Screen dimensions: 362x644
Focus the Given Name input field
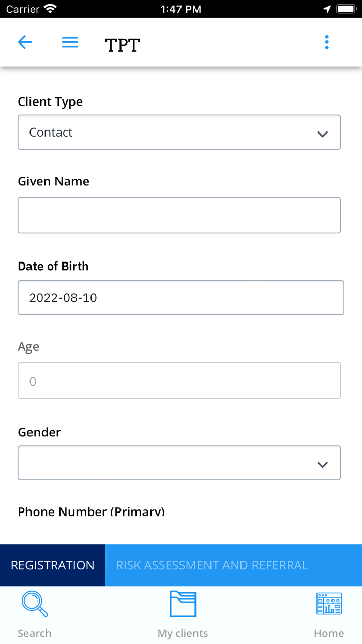(179, 215)
